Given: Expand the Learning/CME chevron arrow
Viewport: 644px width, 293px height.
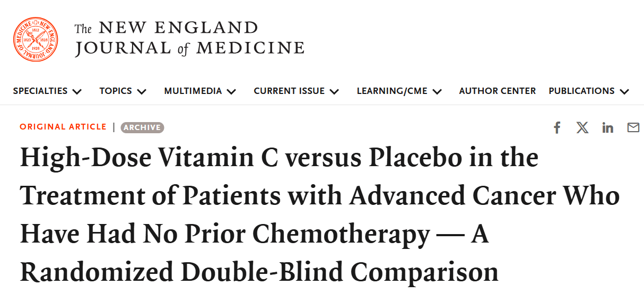Looking at the screenshot, I should pyautogui.click(x=437, y=91).
